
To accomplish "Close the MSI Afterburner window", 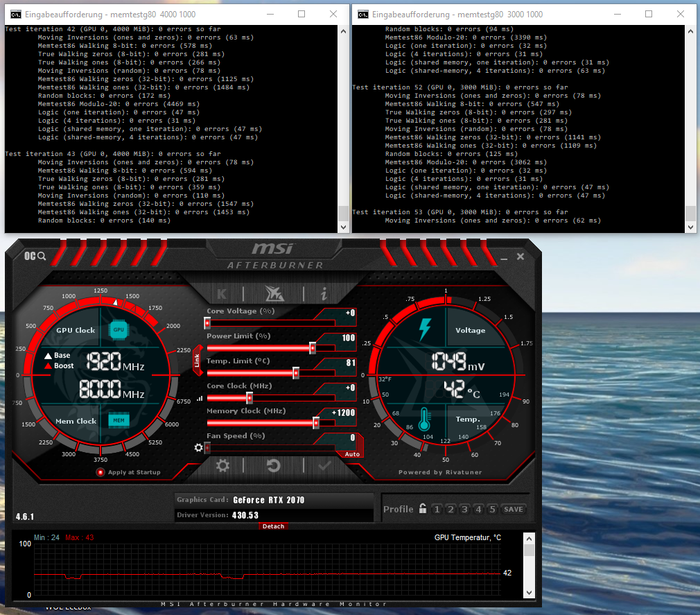I will click(520, 257).
